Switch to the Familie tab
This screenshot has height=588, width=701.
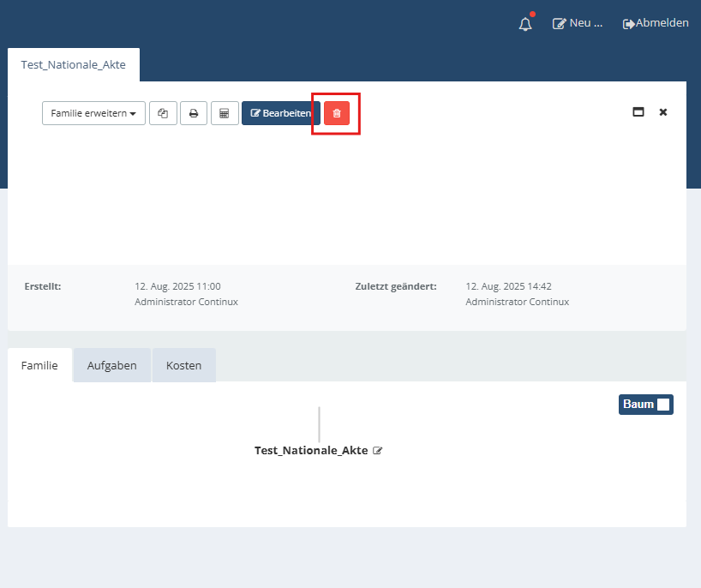(39, 365)
